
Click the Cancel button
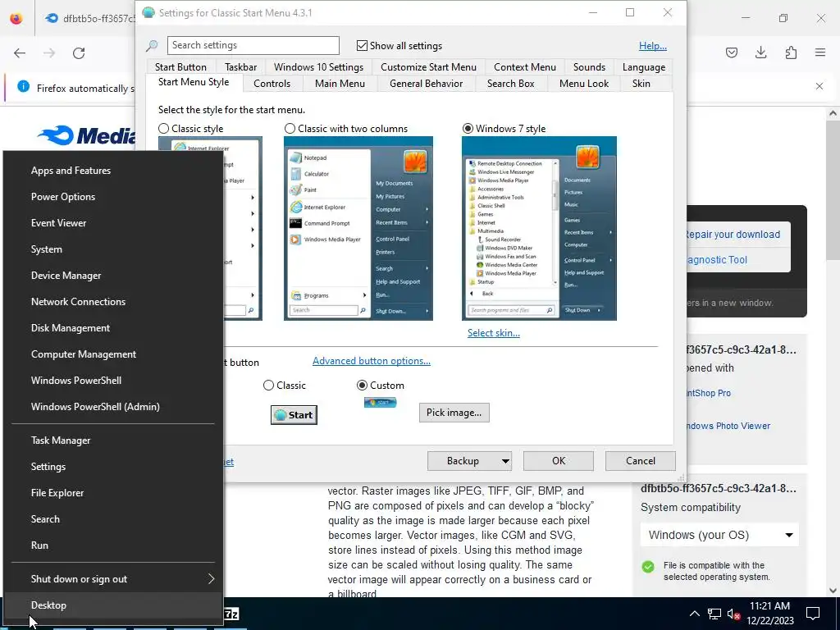pos(640,461)
